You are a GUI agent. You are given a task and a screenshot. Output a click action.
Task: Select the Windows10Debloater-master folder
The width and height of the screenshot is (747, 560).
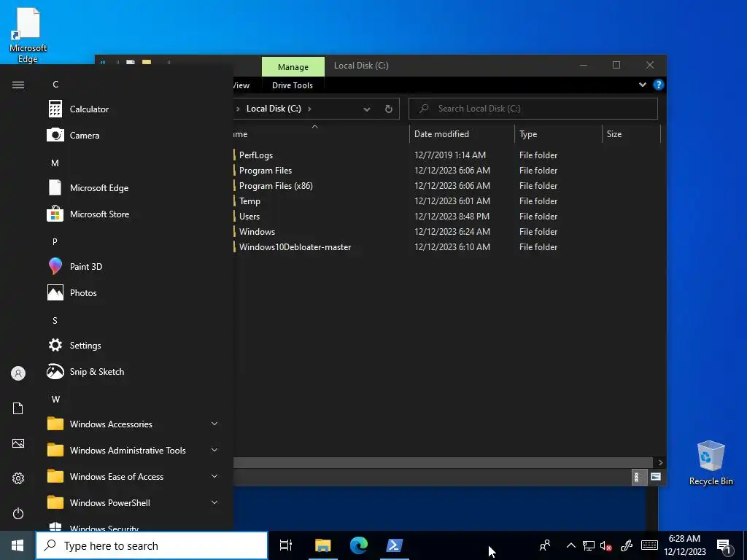295,246
